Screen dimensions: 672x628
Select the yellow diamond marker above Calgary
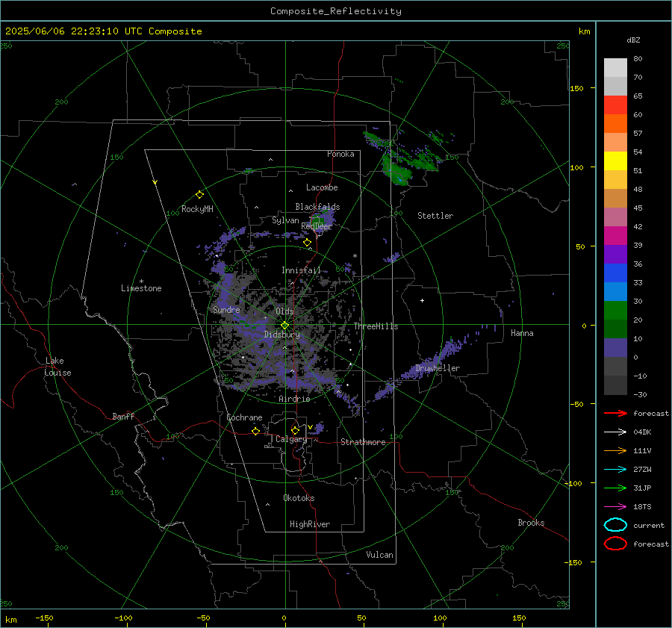click(x=295, y=430)
